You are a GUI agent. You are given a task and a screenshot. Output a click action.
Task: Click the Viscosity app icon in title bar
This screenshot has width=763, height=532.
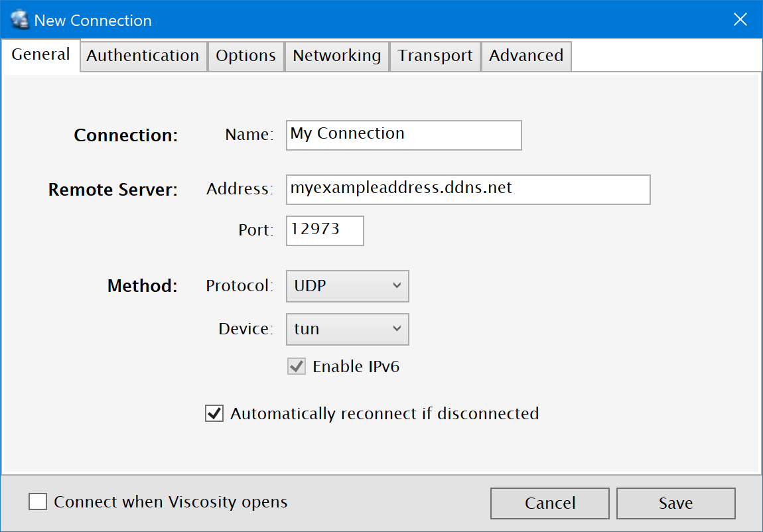coord(20,20)
